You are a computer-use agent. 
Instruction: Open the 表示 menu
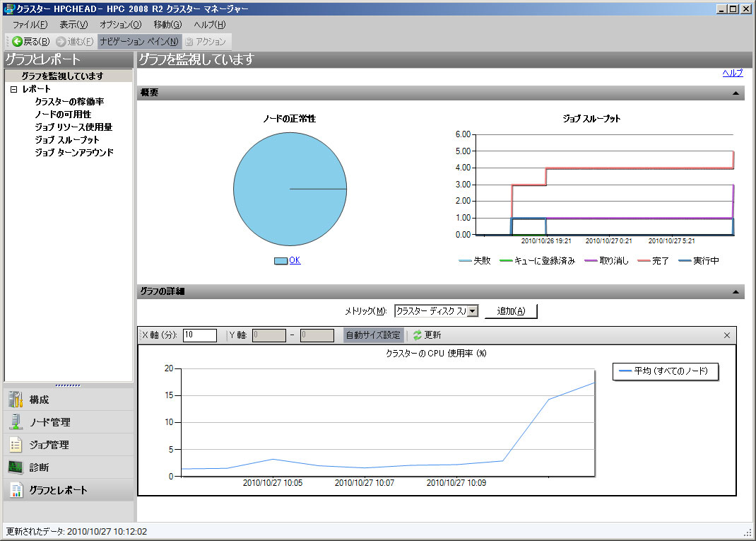click(73, 25)
